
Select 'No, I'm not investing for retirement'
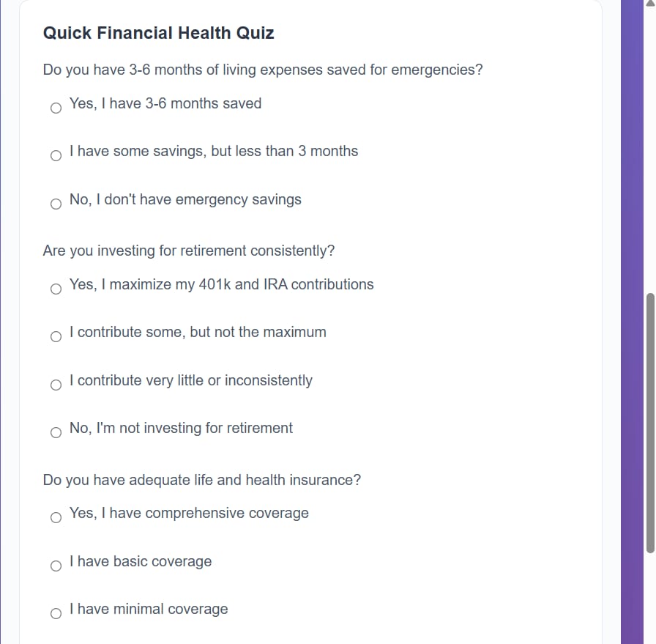(56, 432)
